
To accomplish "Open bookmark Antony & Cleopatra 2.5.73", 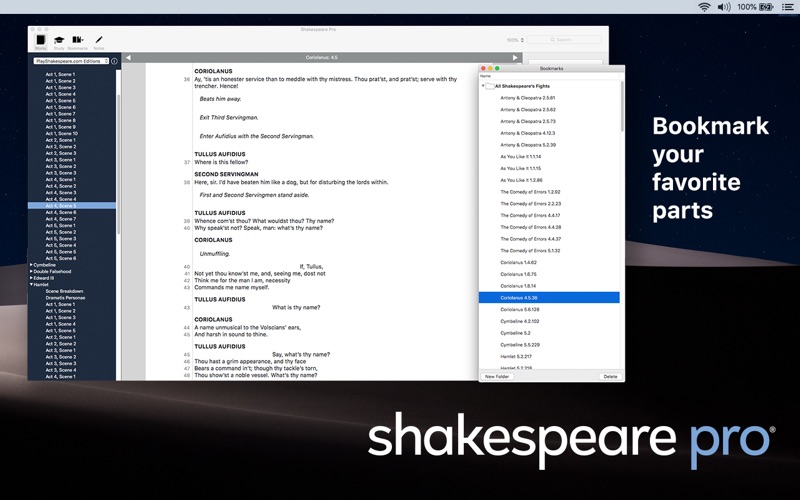I will (528, 121).
